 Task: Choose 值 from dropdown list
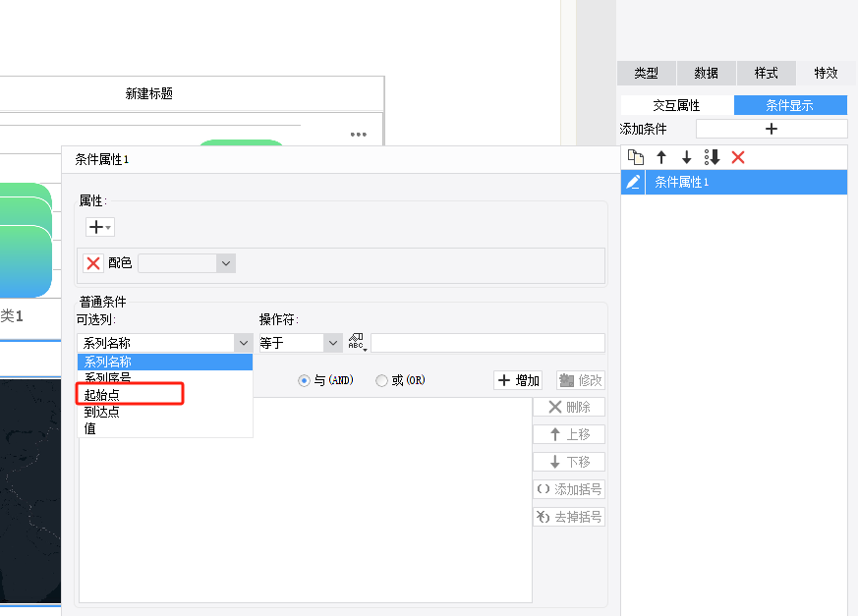(165, 428)
